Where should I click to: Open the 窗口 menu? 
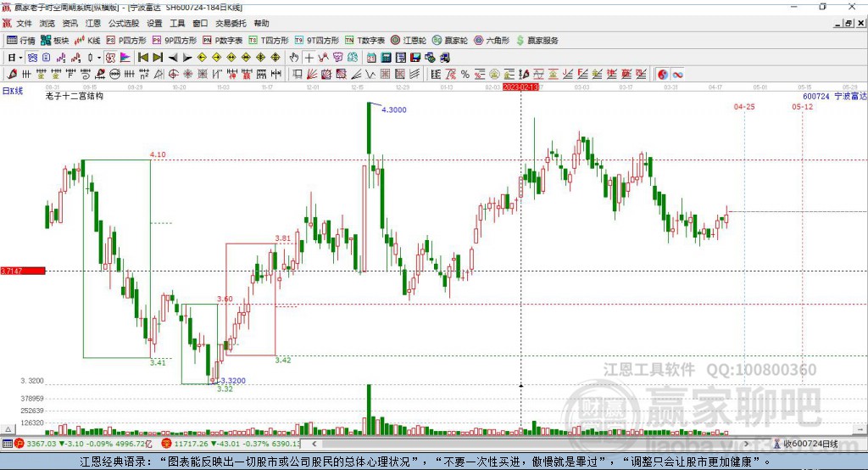(x=200, y=23)
